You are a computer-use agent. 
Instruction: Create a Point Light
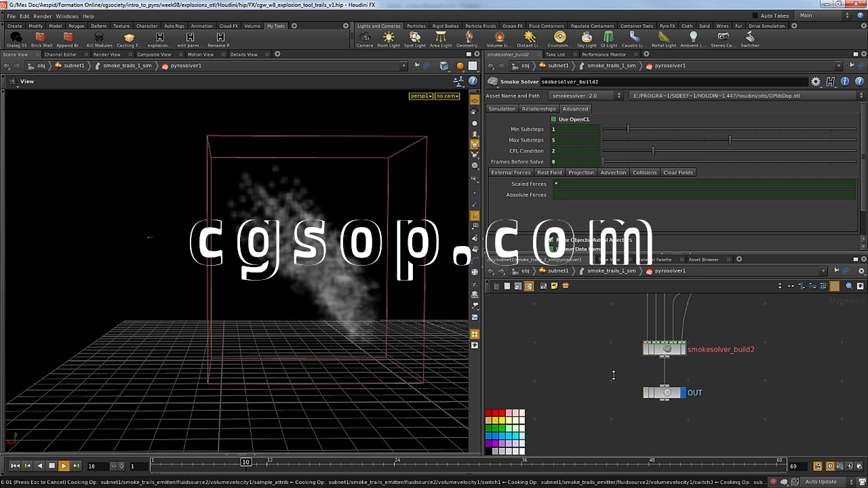pos(389,39)
